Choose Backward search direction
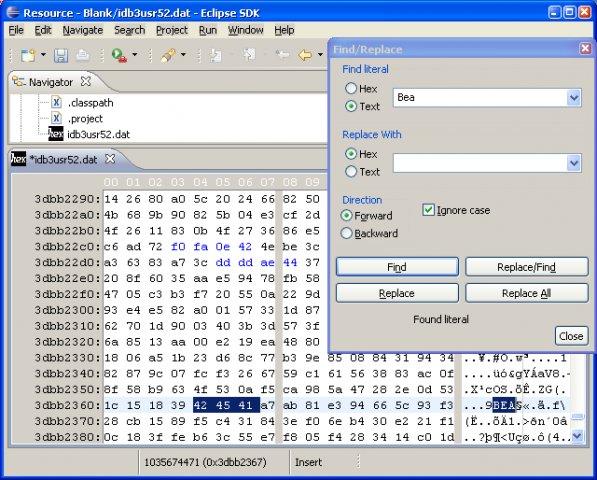The image size is (597, 480). point(346,233)
